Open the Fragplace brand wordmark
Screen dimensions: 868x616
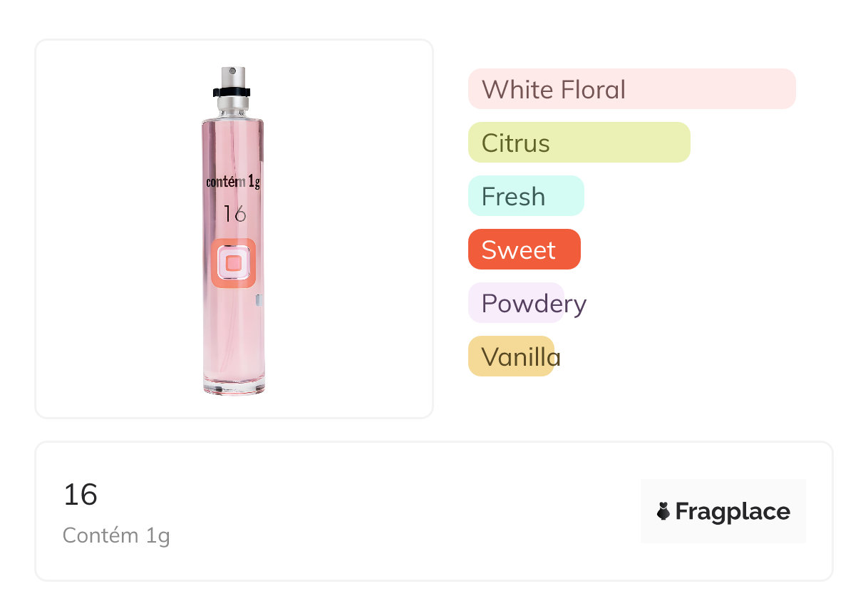733,511
